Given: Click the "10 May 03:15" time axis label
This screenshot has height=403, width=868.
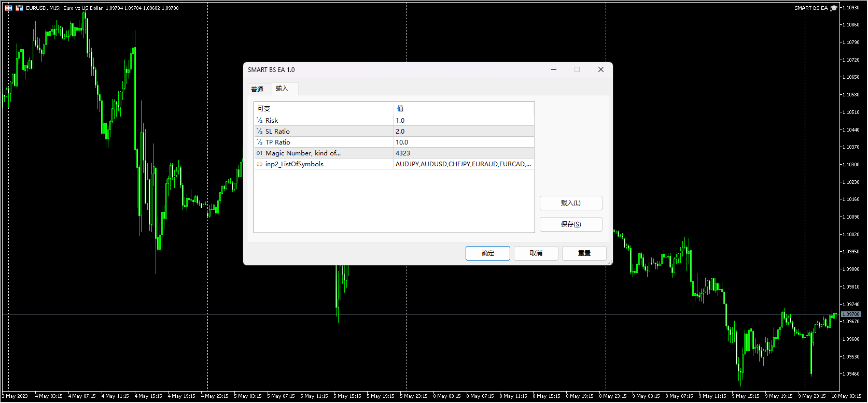Looking at the screenshot, I should coord(846,396).
